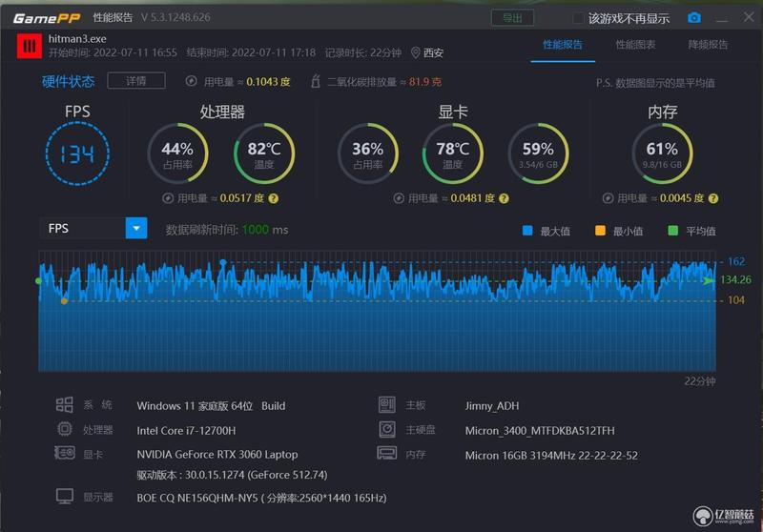763x532 pixels.
Task: Click the 59% VRAM 3.54/6 GB gauge
Action: point(538,153)
